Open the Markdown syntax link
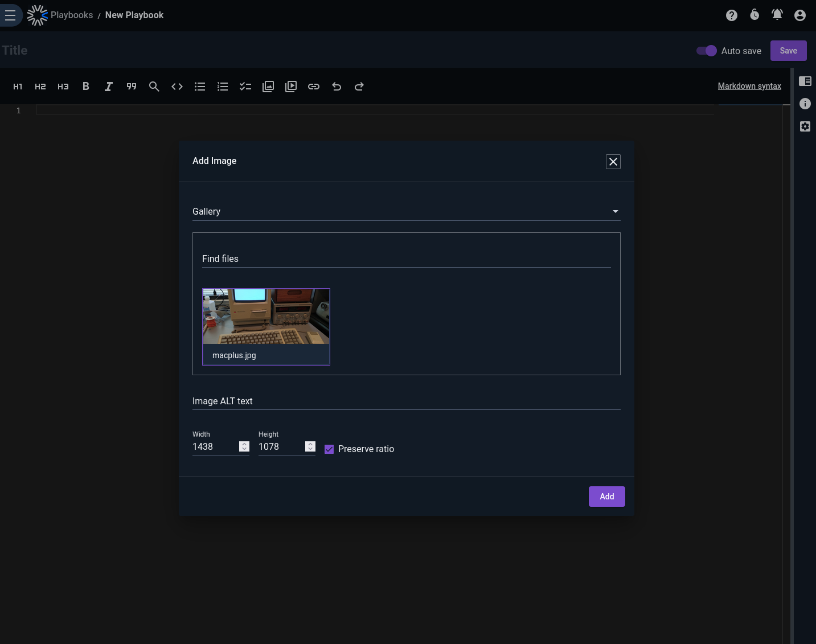The image size is (816, 644). [749, 86]
